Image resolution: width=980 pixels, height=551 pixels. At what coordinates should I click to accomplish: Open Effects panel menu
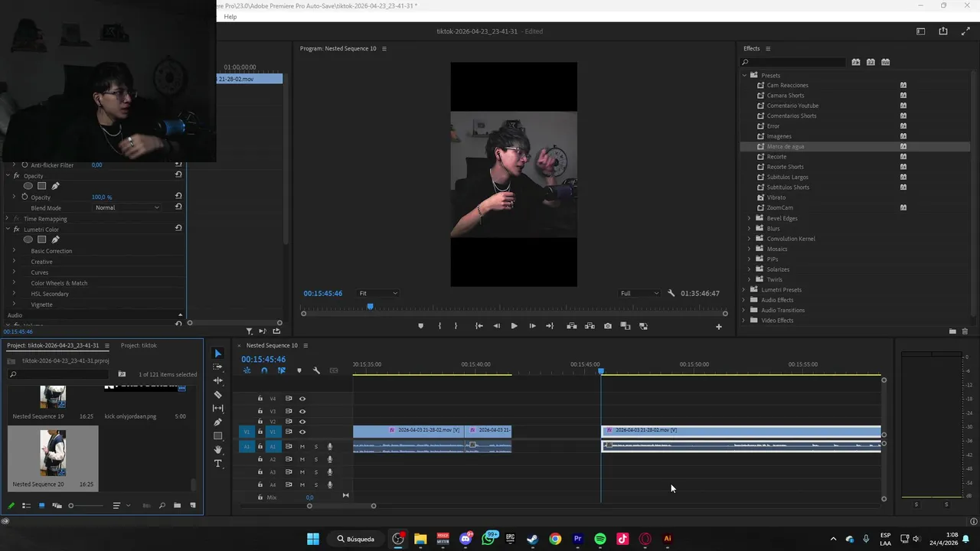tap(768, 48)
